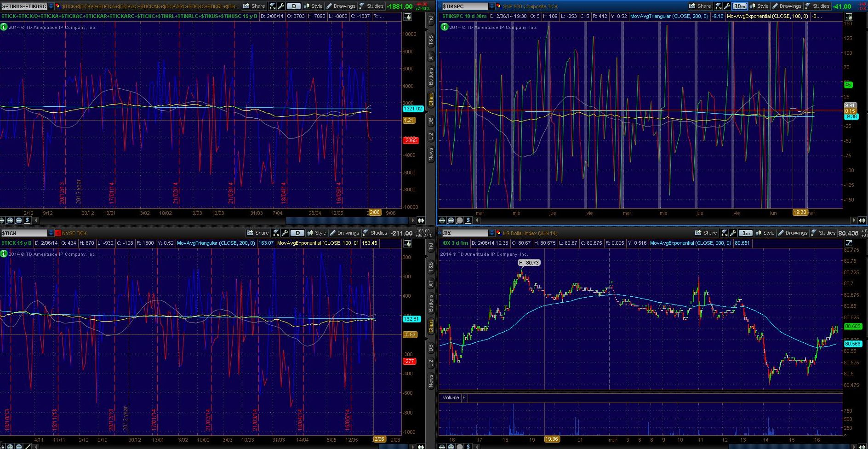Expand the symbol dropdown beside $TICK field
Image resolution: width=868 pixels, height=449 pixels.
[51, 233]
